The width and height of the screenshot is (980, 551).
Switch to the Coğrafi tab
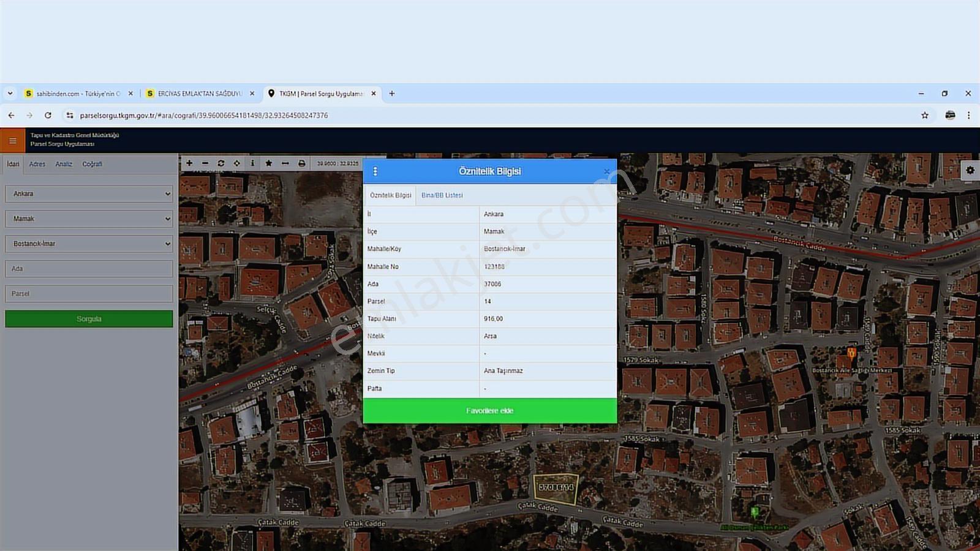92,164
